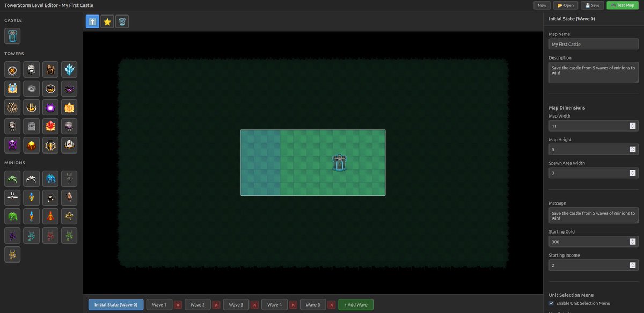The image size is (644, 313).
Task: Activate the green arrow placement tool
Action: click(92, 21)
